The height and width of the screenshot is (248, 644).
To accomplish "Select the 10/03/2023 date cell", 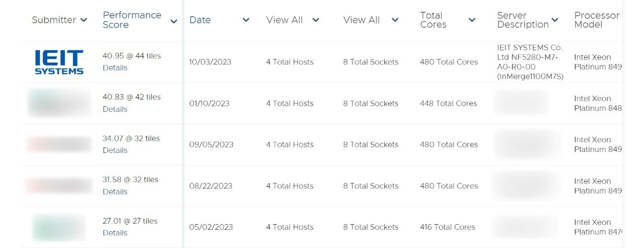I will [x=210, y=62].
